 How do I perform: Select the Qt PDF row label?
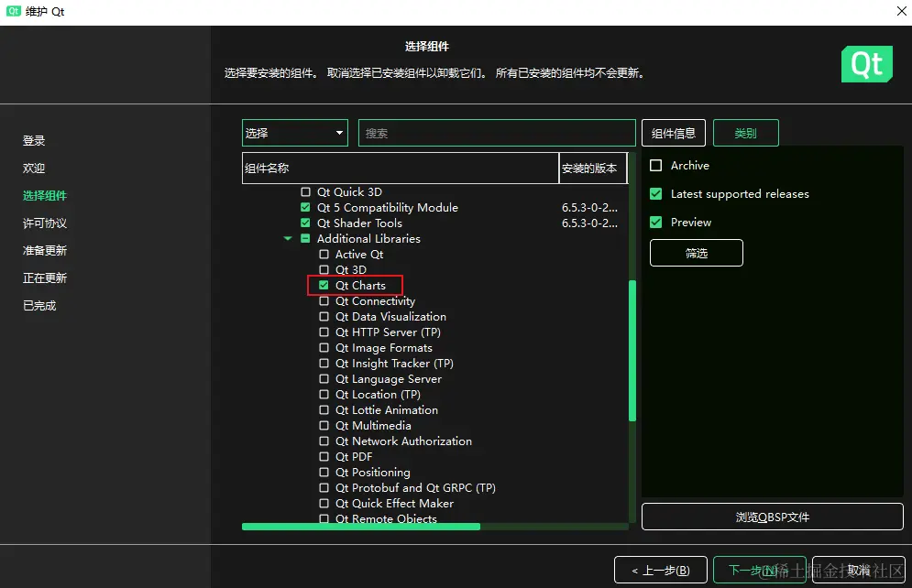(x=354, y=457)
